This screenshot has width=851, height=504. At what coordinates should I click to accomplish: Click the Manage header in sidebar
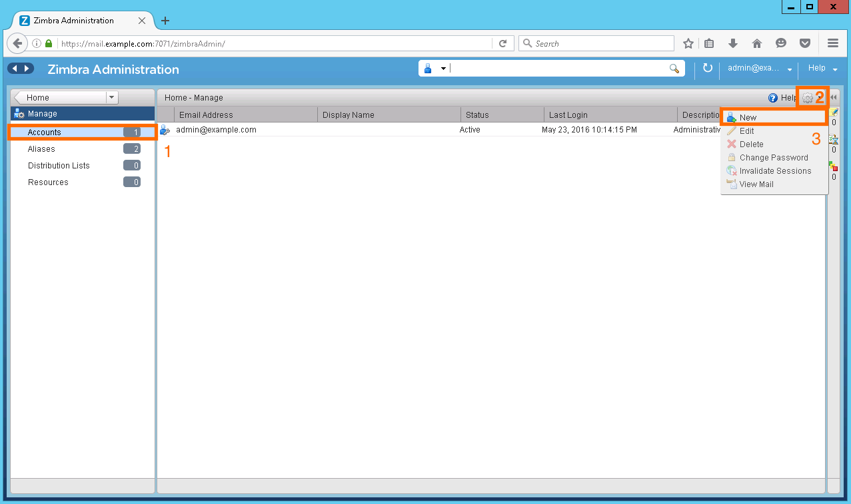point(83,114)
